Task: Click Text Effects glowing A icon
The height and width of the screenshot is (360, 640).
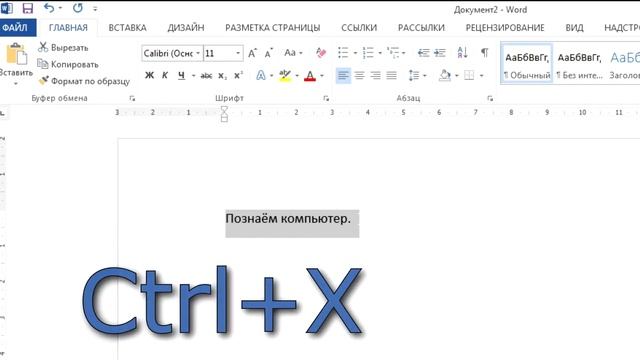Action: click(x=260, y=76)
